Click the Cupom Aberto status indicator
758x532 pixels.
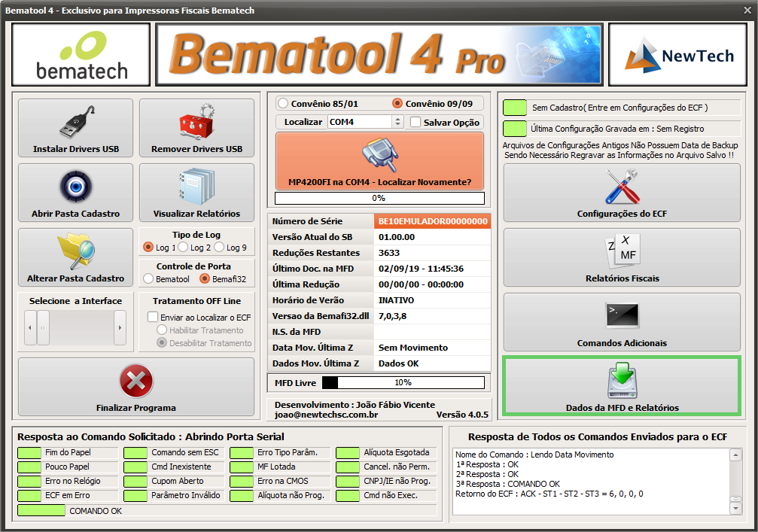point(135,482)
